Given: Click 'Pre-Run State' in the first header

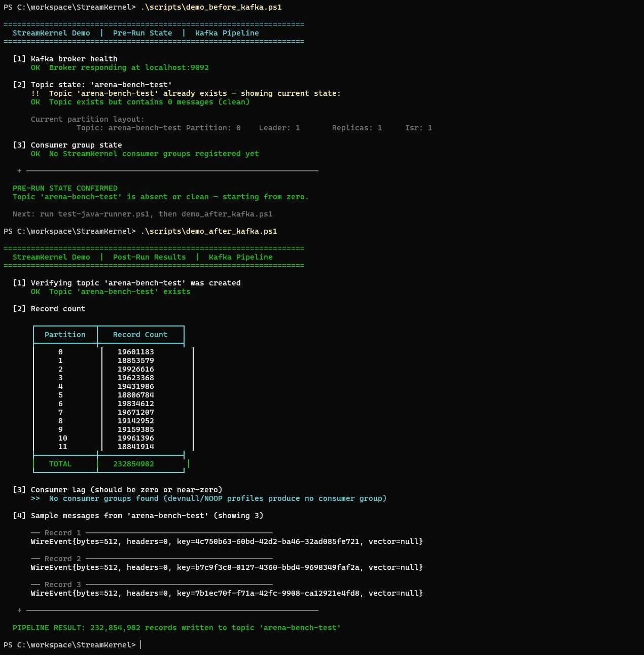Looking at the screenshot, I should pyautogui.click(x=142, y=33).
